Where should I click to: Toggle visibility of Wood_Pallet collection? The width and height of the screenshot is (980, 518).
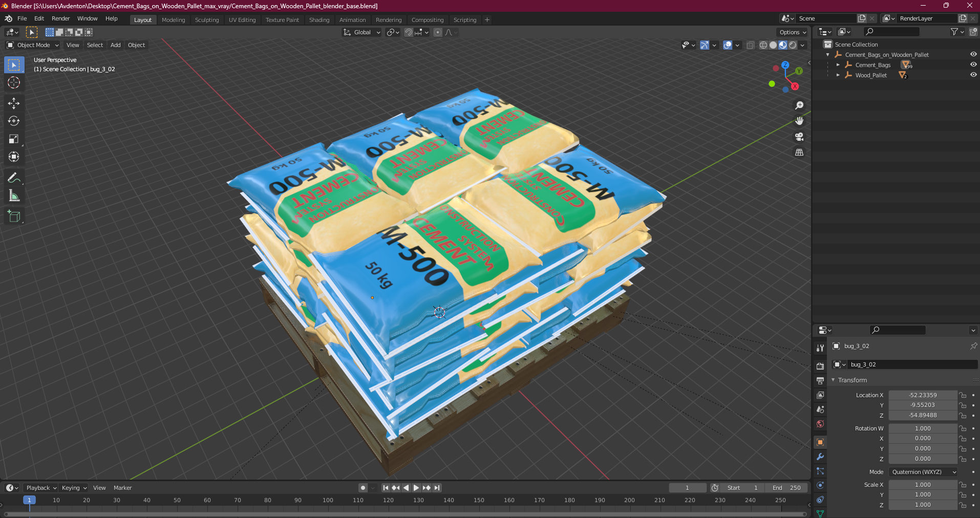(x=973, y=75)
